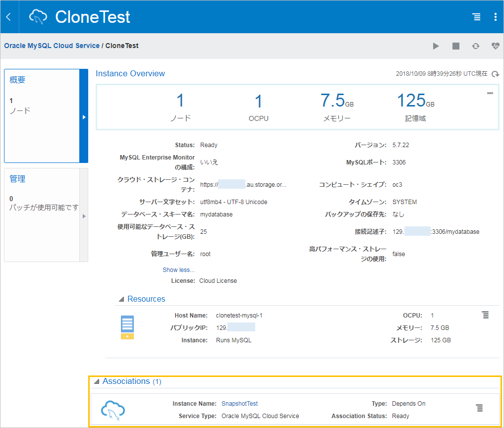Click the high performance storage value false
Screen dimensions: 504x428
(398, 254)
